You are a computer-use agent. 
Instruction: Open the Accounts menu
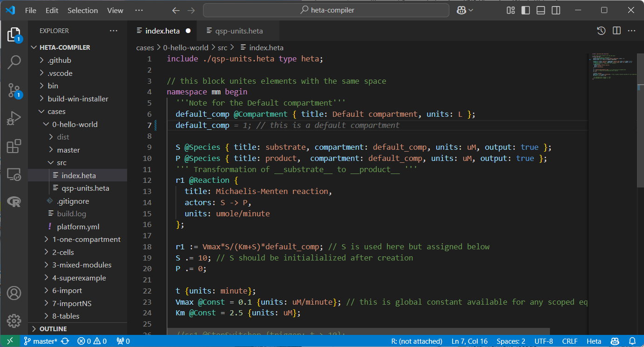tap(14, 293)
